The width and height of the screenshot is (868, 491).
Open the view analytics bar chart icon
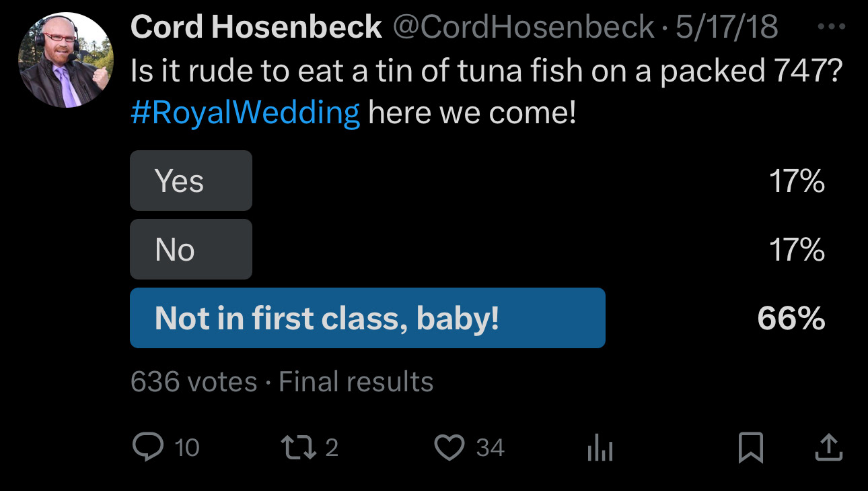click(x=600, y=448)
